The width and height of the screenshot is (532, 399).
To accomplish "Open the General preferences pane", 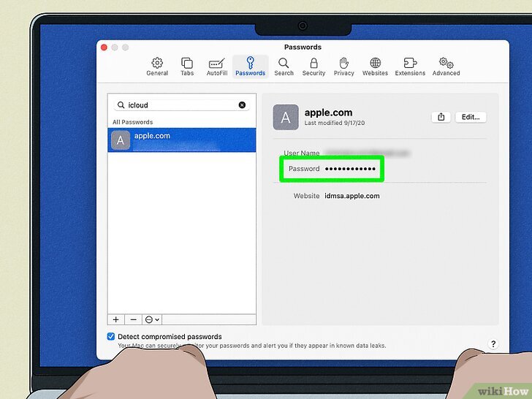I will point(157,66).
